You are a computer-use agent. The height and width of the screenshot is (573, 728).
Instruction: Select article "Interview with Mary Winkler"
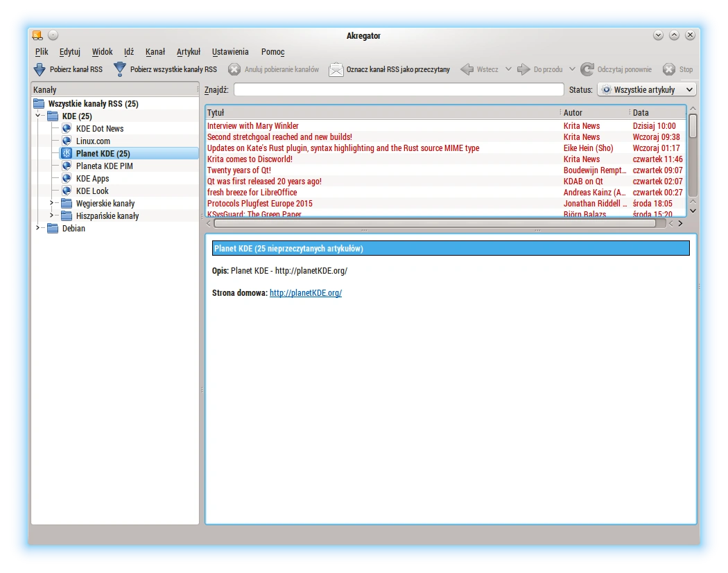click(253, 125)
